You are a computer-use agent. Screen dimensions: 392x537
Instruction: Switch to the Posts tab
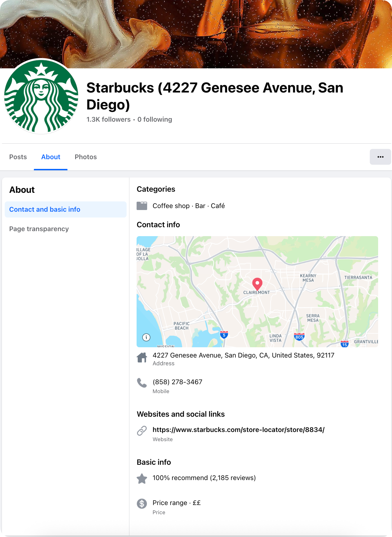pyautogui.click(x=18, y=157)
